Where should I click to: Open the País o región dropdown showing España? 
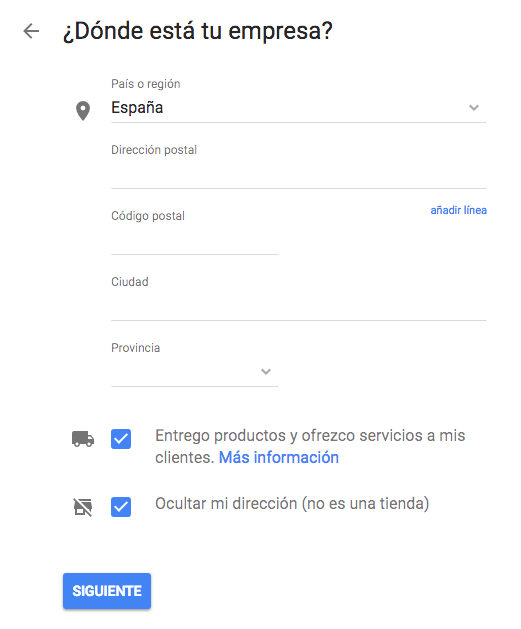pyautogui.click(x=299, y=108)
